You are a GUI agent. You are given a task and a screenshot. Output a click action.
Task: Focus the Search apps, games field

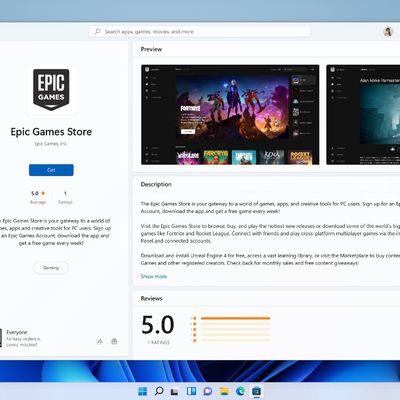coord(200,32)
